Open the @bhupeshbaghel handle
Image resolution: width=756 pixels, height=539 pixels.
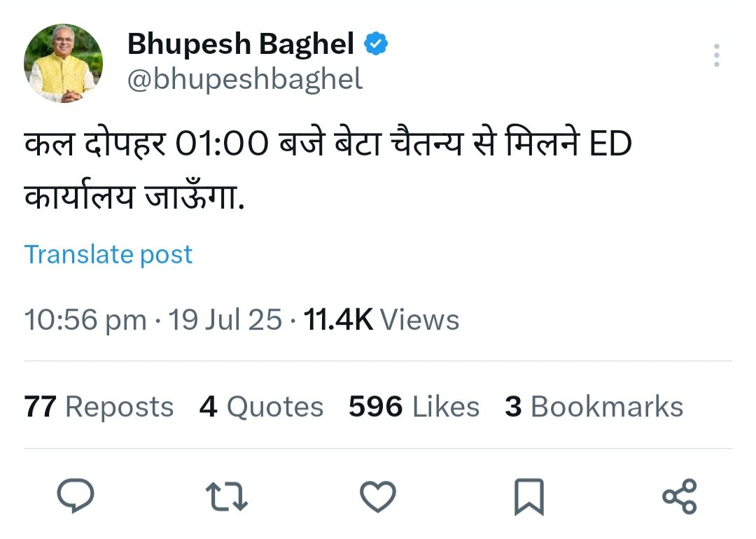click(245, 80)
